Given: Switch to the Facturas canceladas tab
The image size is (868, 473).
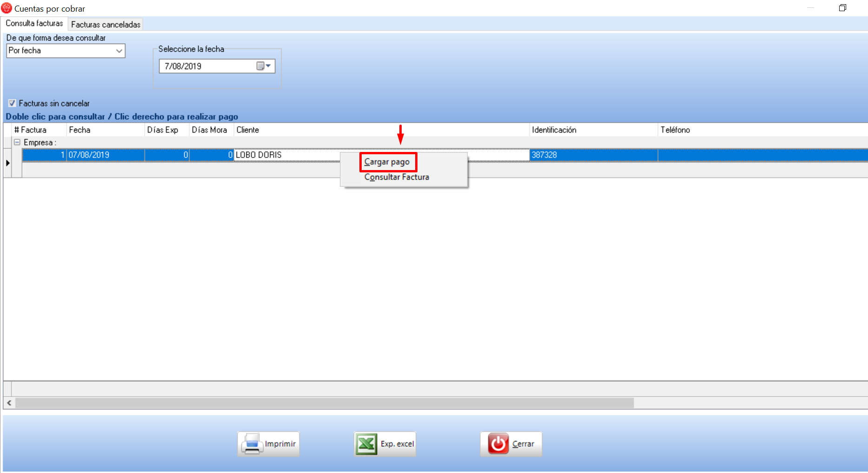Looking at the screenshot, I should coord(106,25).
